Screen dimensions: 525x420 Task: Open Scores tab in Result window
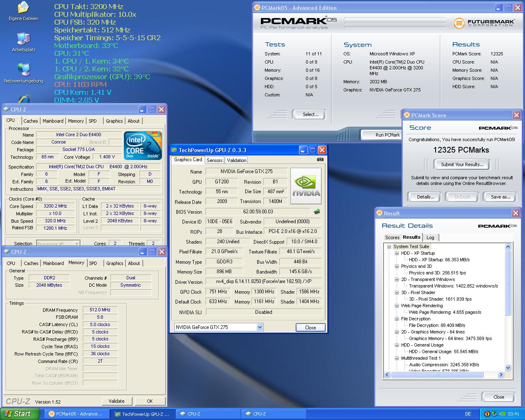pos(392,237)
